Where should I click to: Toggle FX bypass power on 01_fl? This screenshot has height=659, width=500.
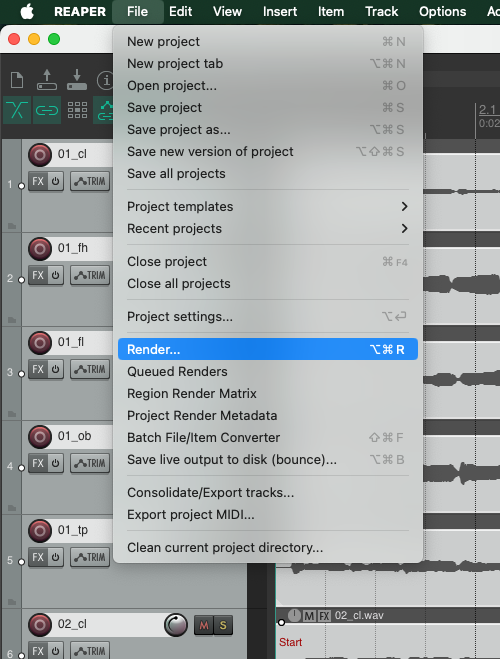click(55, 369)
